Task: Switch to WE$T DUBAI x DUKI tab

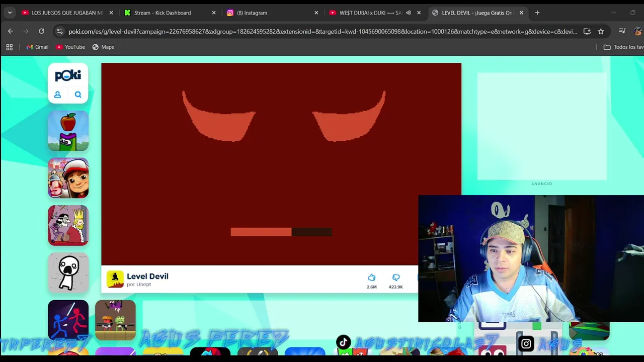Action: (x=370, y=13)
